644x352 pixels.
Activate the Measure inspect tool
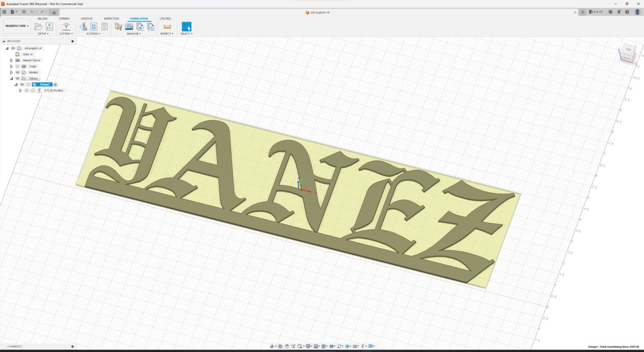pos(167,27)
